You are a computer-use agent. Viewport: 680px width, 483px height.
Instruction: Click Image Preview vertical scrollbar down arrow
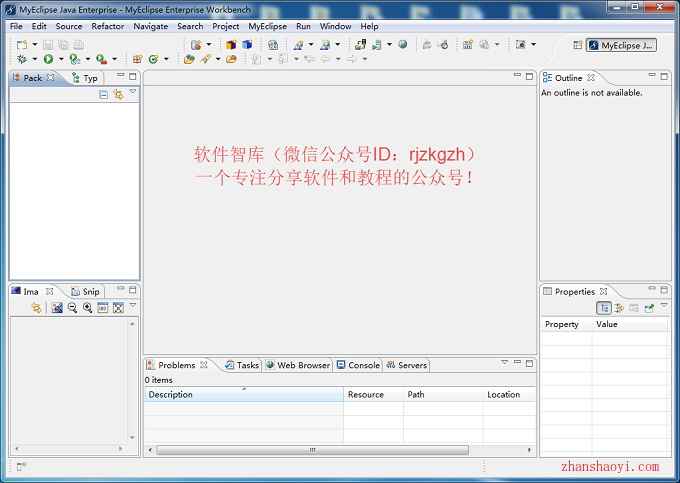[132, 437]
